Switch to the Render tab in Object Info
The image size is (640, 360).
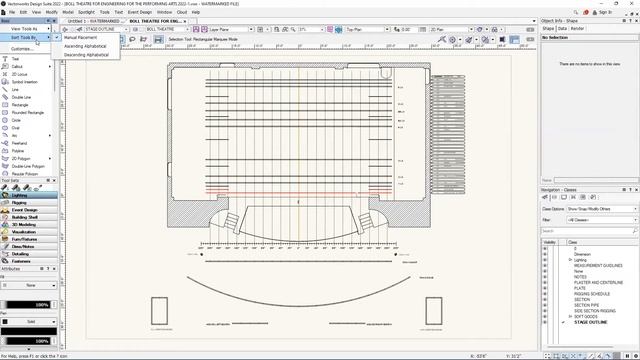(577, 29)
